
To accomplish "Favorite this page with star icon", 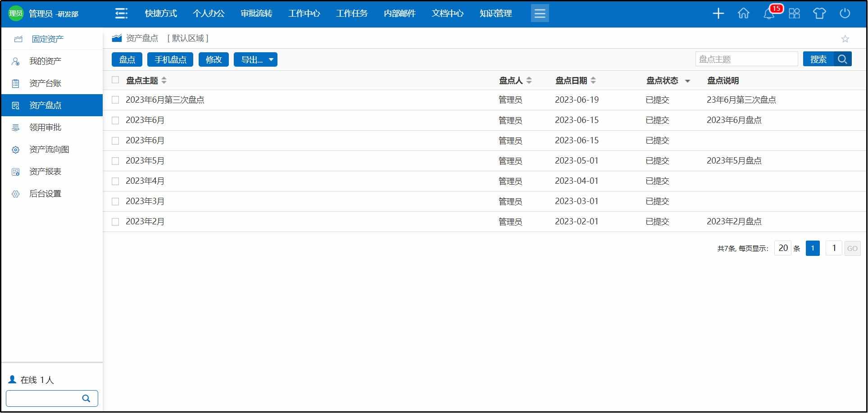I will [x=845, y=39].
